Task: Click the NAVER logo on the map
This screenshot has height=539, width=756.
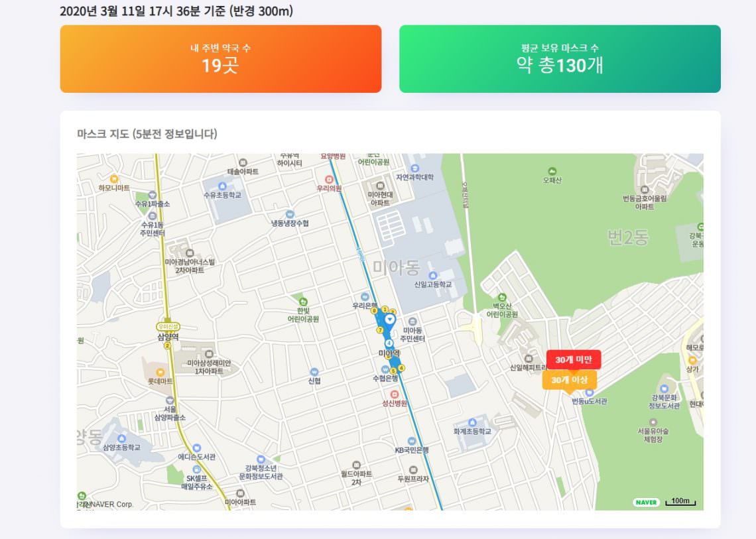Action: [646, 502]
